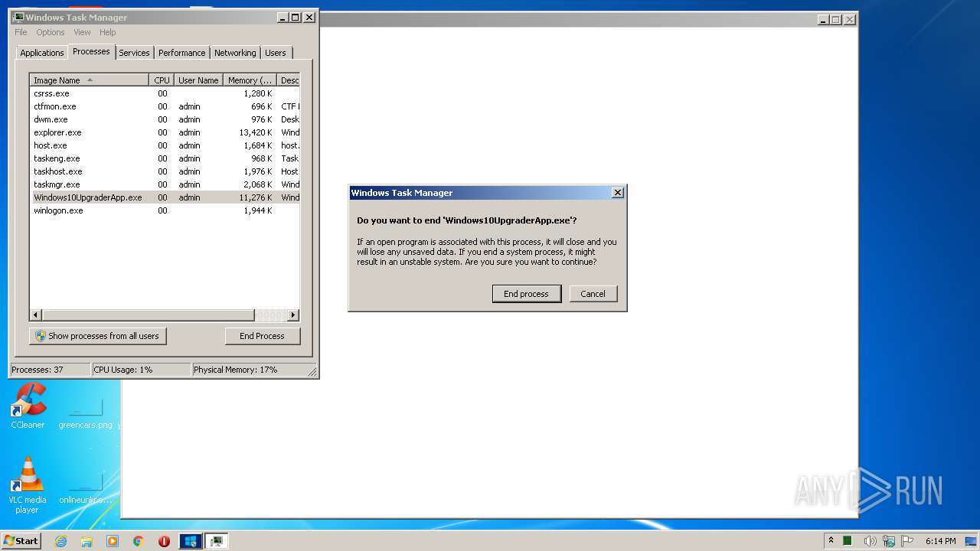
Task: Open the Help menu in Task Manager
Action: coord(107,32)
